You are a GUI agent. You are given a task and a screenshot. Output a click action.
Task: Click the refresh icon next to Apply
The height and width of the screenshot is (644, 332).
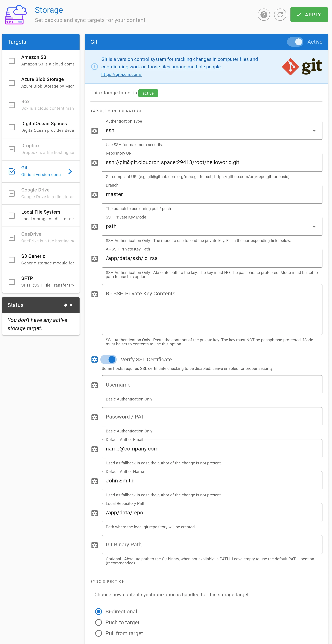280,15
